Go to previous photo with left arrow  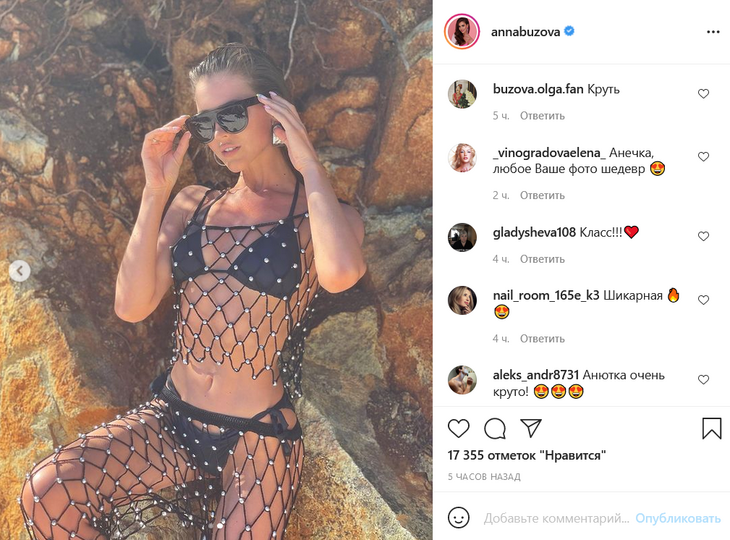[x=20, y=270]
